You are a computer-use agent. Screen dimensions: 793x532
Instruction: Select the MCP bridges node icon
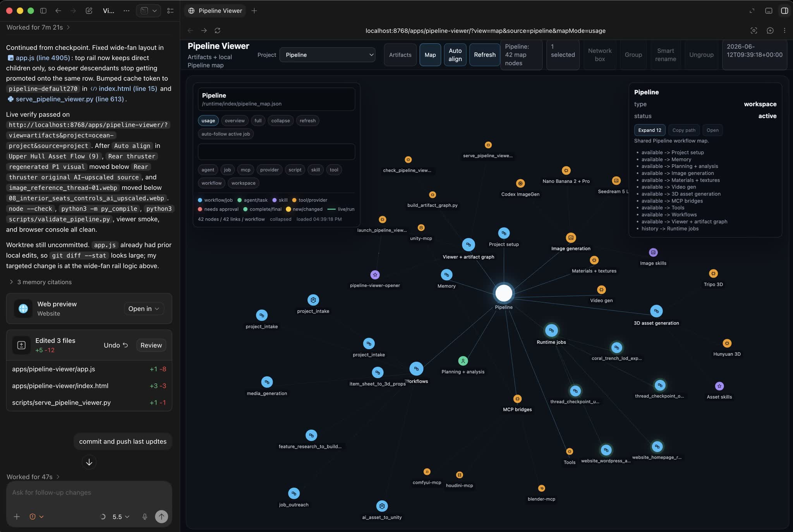tap(517, 399)
